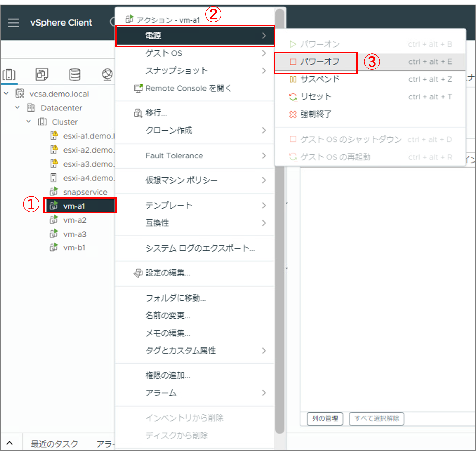This screenshot has width=476, height=451.
Task: Click the vm-a3 VM icon
Action: pos(54,233)
